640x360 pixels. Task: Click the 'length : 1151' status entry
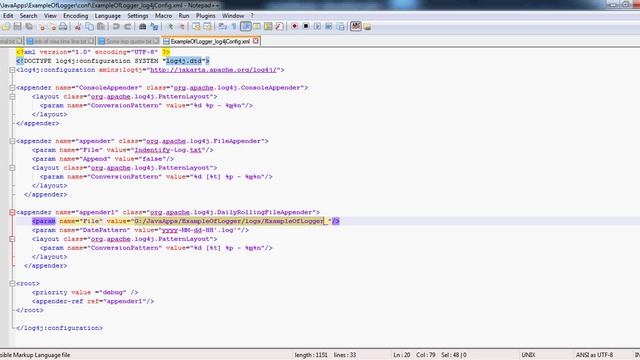311,355
